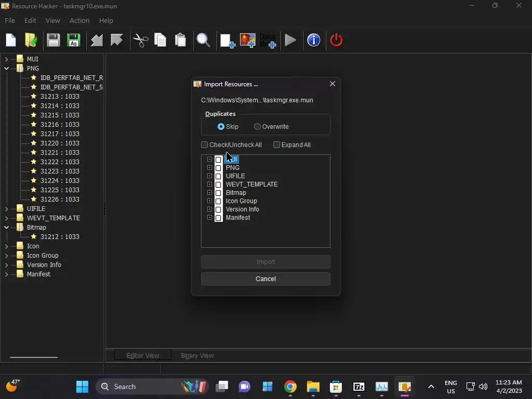
Task: Click the Copy pages toolbar icon
Action: click(x=160, y=41)
